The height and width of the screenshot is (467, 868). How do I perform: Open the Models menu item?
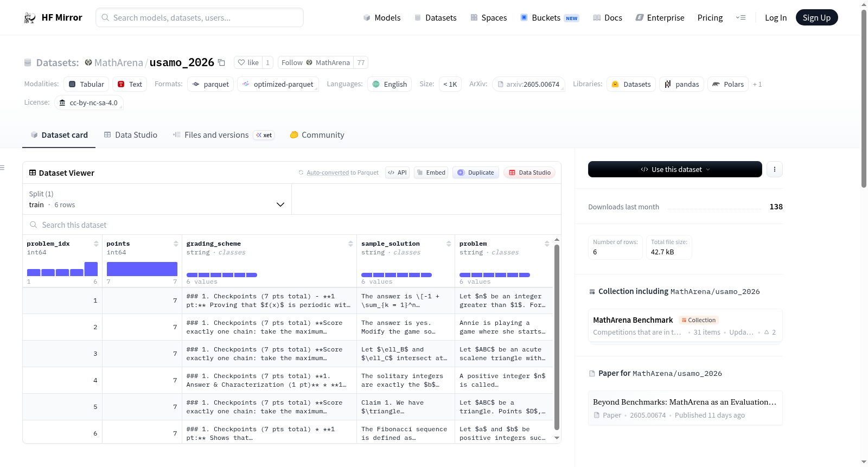click(x=382, y=17)
